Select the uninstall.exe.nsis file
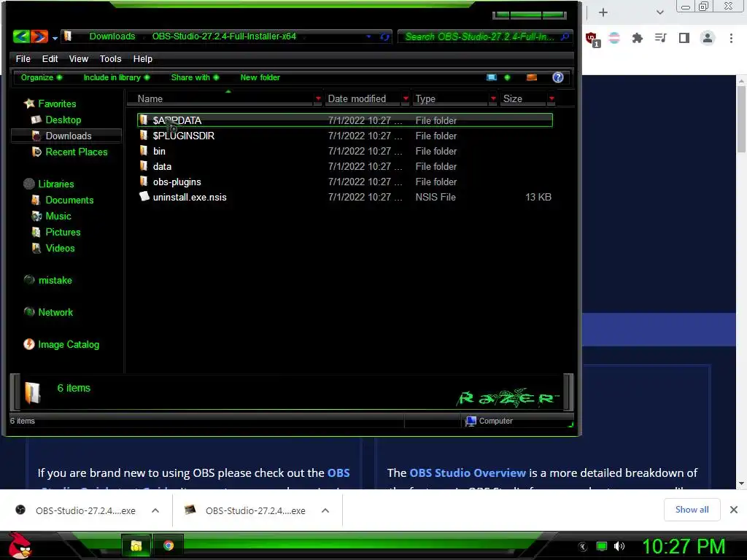The height and width of the screenshot is (560, 747). [345, 197]
